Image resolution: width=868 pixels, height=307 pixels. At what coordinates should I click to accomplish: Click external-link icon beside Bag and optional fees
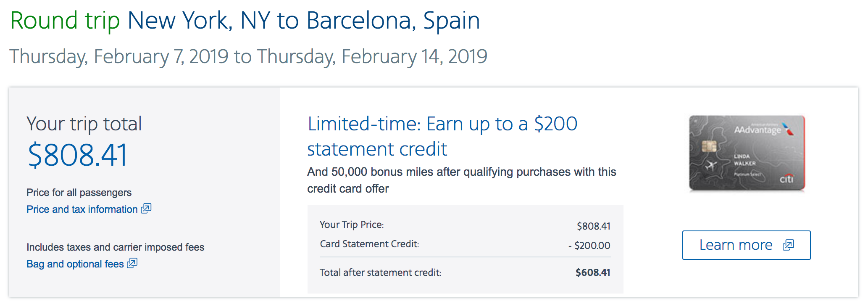[x=132, y=263]
